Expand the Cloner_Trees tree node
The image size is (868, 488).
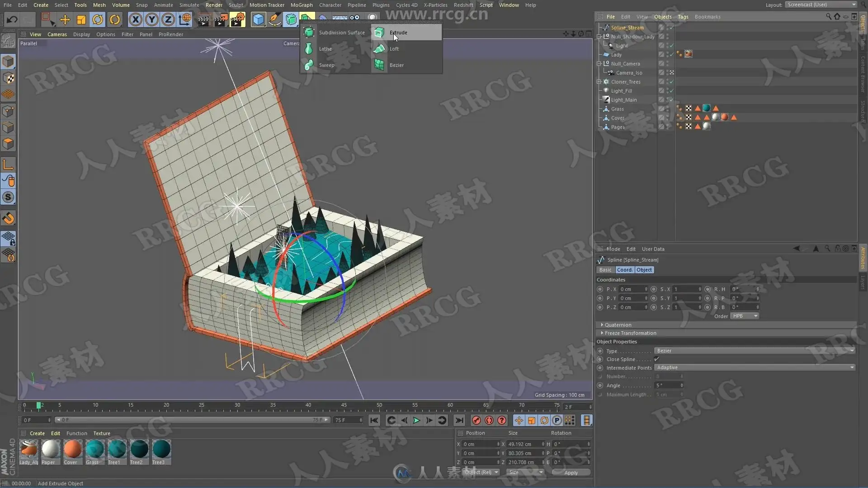pyautogui.click(x=599, y=82)
